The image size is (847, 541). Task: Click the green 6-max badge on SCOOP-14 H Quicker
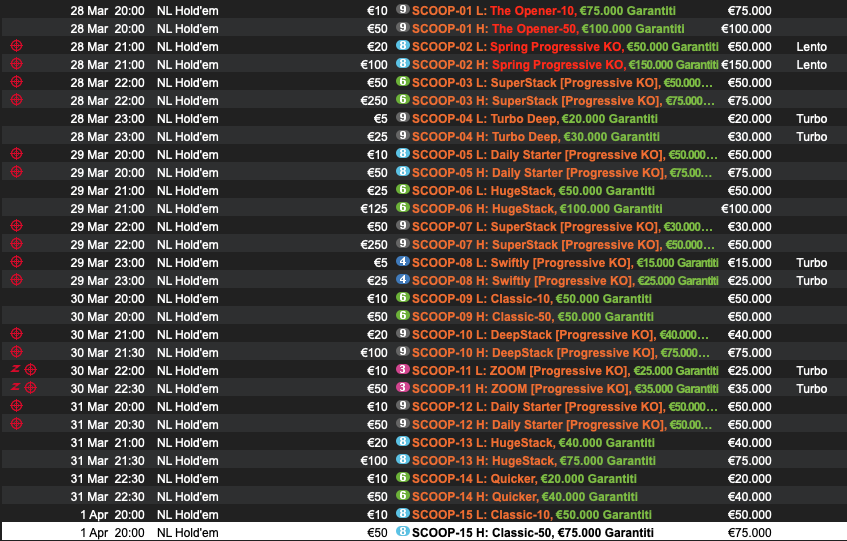point(402,495)
